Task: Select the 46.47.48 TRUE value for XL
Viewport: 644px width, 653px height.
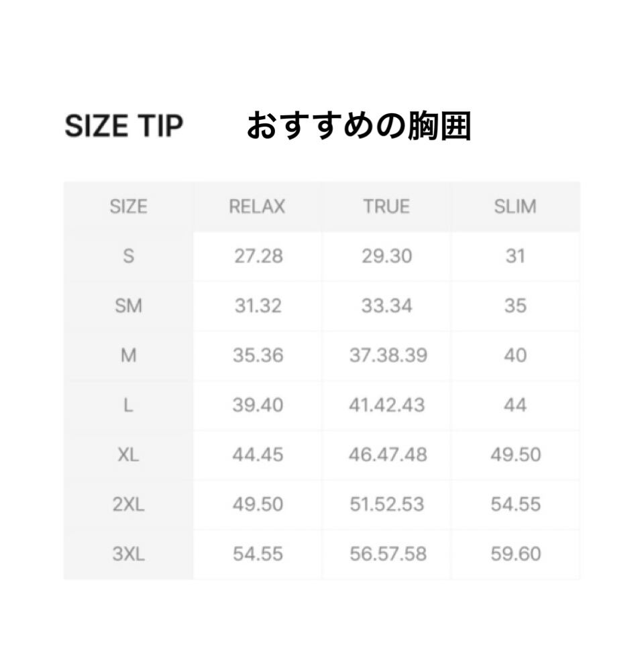Action: pos(388,455)
